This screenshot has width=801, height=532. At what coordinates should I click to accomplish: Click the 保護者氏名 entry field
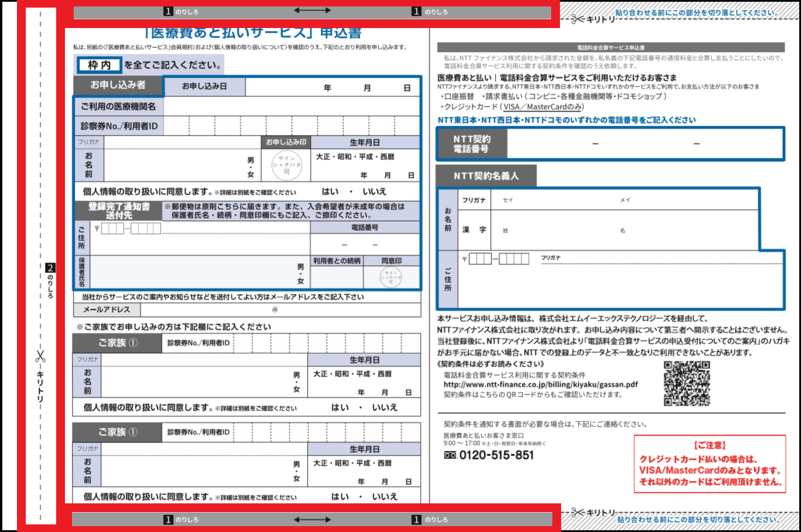coord(200,272)
